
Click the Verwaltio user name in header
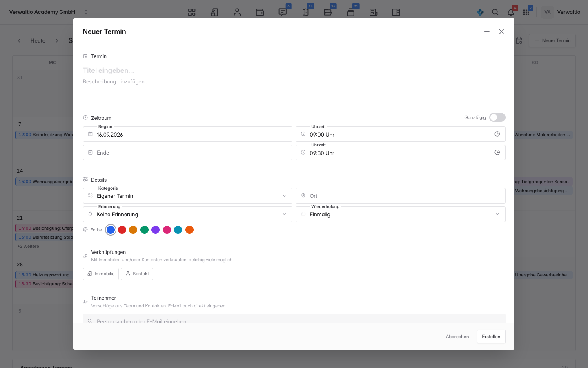[x=568, y=12]
